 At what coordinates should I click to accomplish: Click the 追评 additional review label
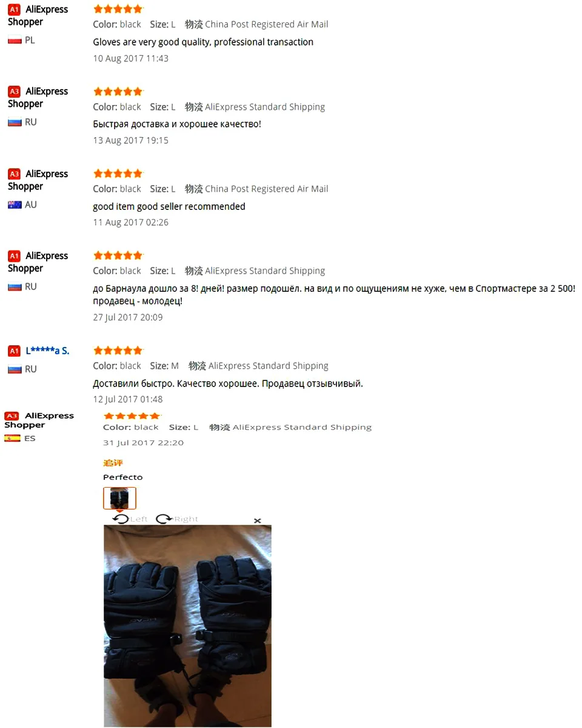click(x=113, y=463)
